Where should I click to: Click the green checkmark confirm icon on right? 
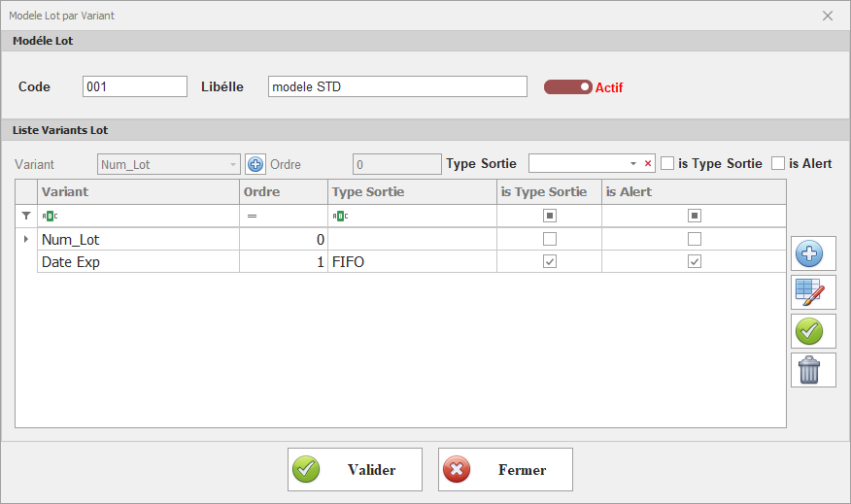point(809,331)
